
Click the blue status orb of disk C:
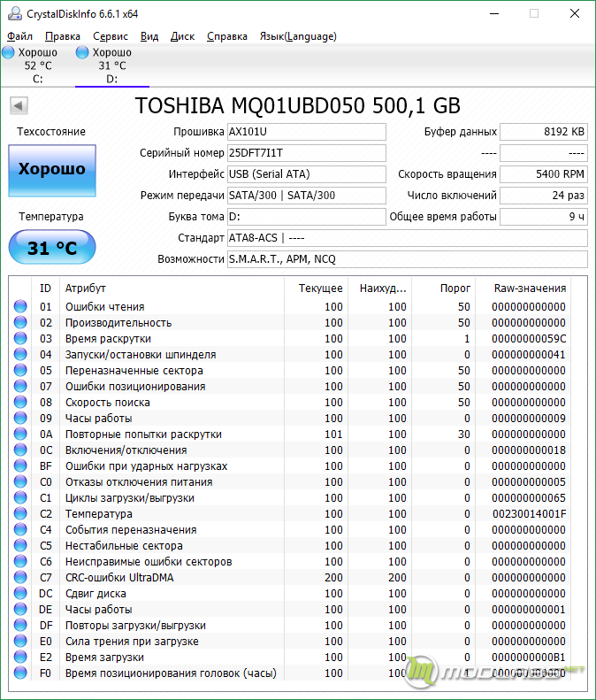coord(8,53)
